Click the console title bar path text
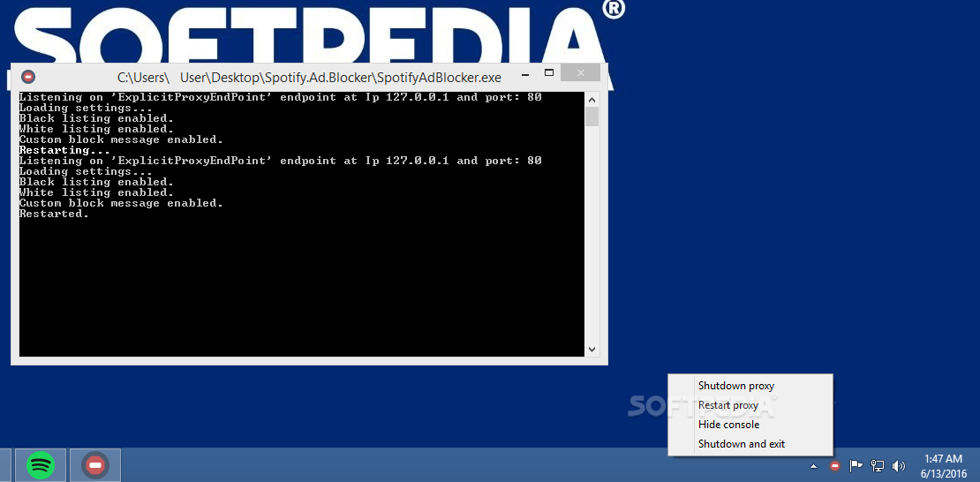The width and height of the screenshot is (980, 482). (x=309, y=79)
